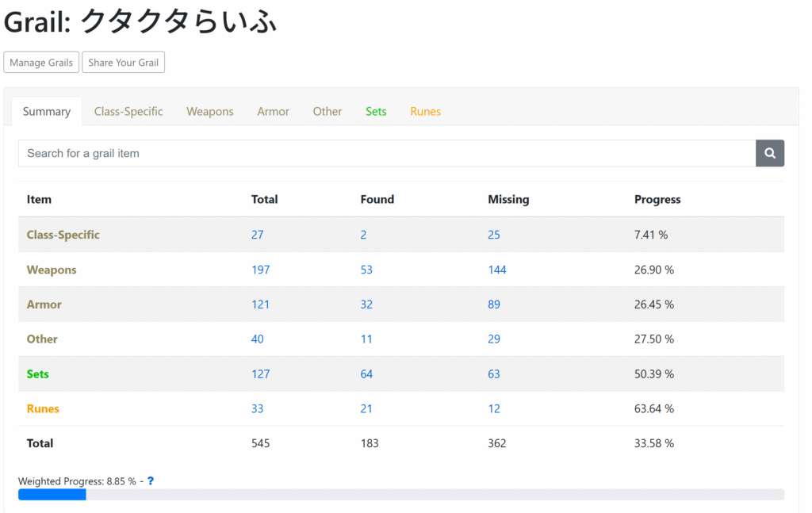This screenshot has height=513, width=812.
Task: Switch to the Class-Specific tab
Action: (128, 112)
